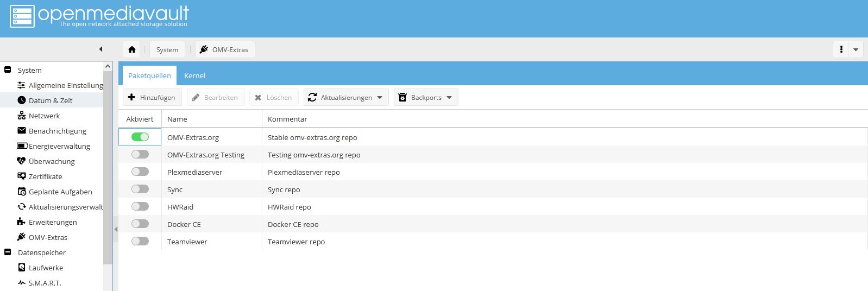Click the Erweiterungen puzzle icon
This screenshot has width=868, height=291.
21,222
